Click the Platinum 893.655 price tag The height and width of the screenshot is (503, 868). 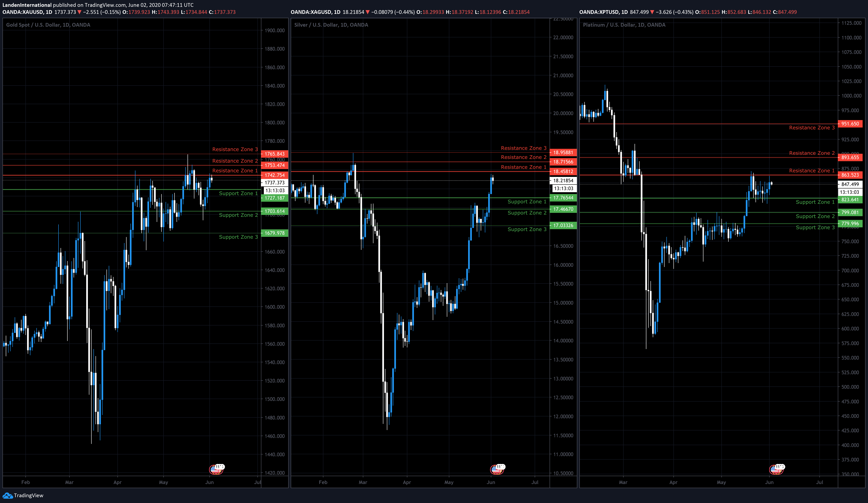(850, 157)
